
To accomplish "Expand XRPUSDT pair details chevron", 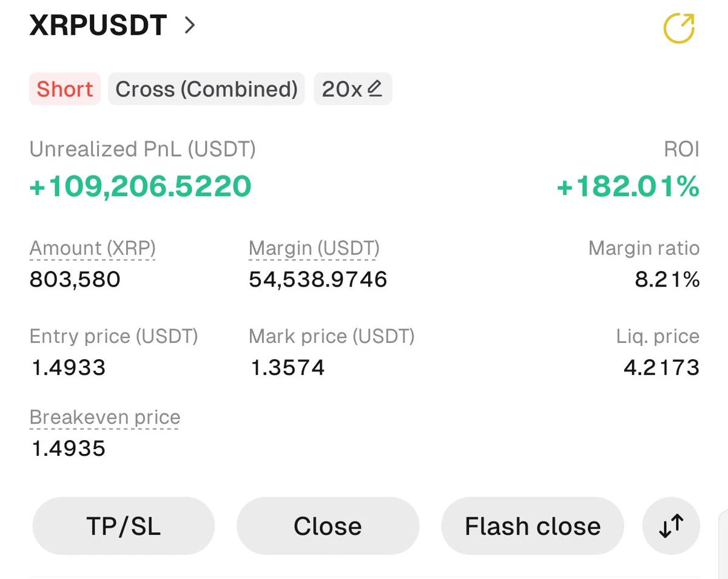I will 190,25.
